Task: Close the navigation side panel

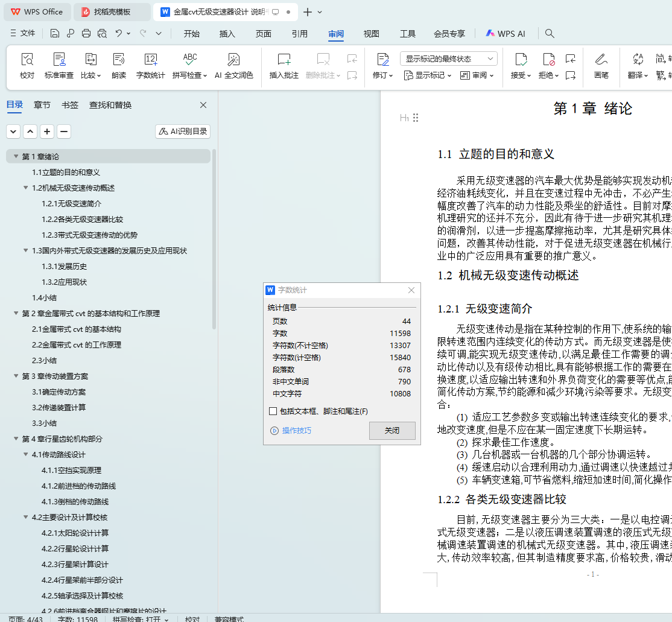Action: click(x=203, y=105)
